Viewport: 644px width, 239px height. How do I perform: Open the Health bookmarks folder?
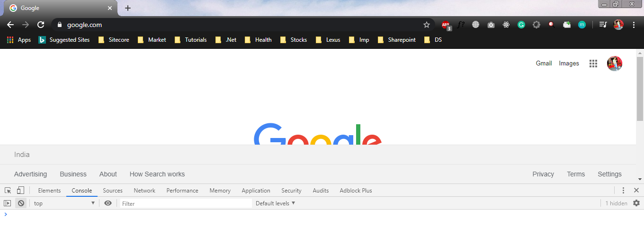258,40
